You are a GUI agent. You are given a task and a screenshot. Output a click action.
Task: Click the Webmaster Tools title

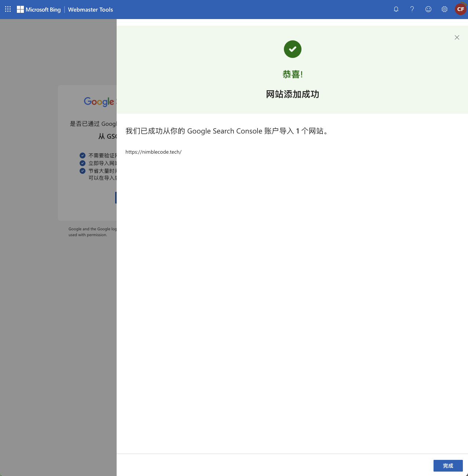click(x=90, y=10)
